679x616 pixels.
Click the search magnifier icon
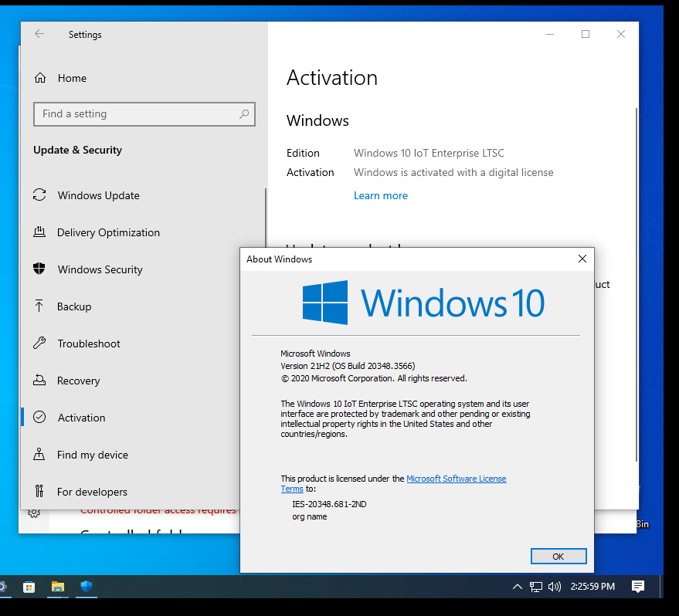[244, 114]
